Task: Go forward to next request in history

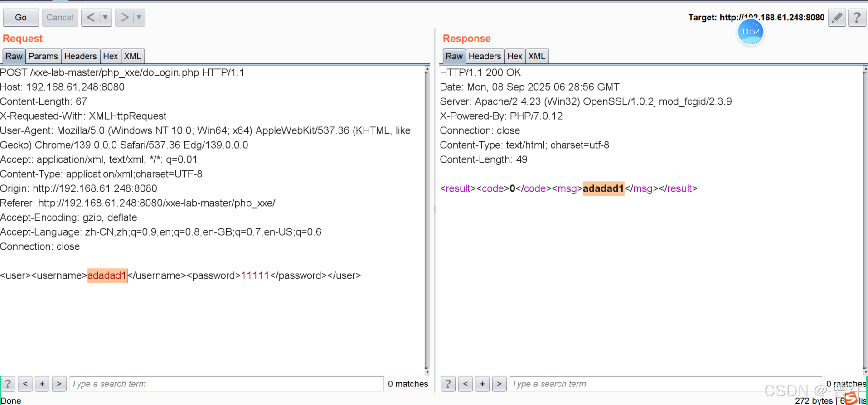Action: click(124, 18)
